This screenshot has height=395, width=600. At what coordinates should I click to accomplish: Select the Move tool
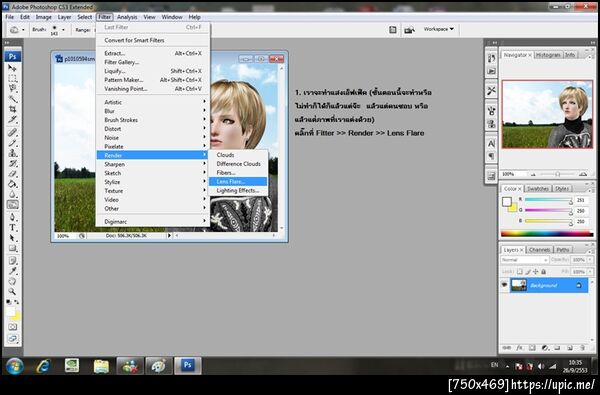(x=12, y=68)
